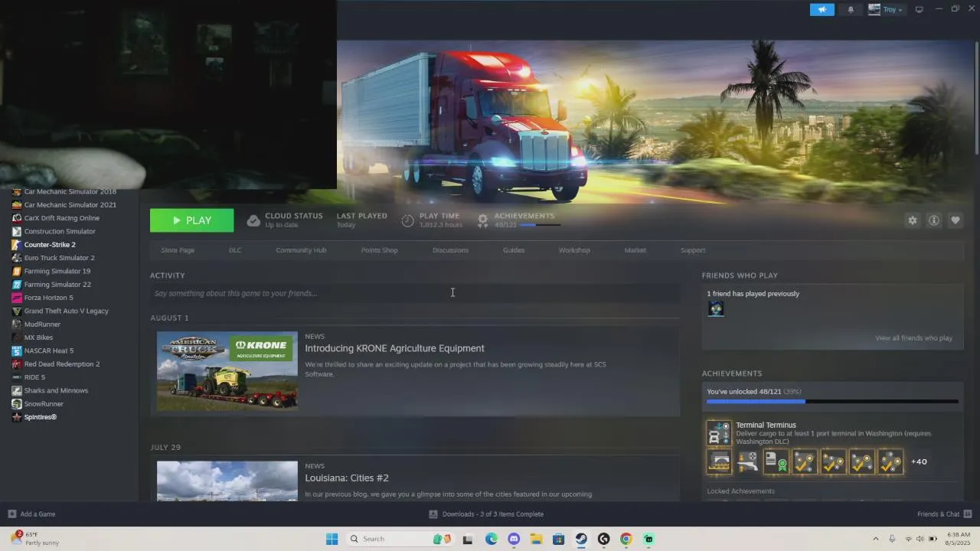Click the achievements star icon
This screenshot has height=551, width=980.
click(483, 220)
